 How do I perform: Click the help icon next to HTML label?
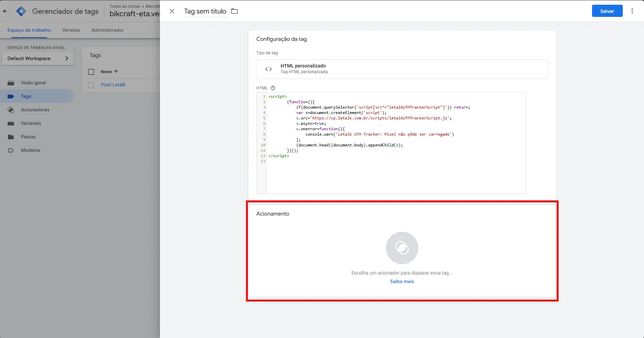(x=273, y=88)
